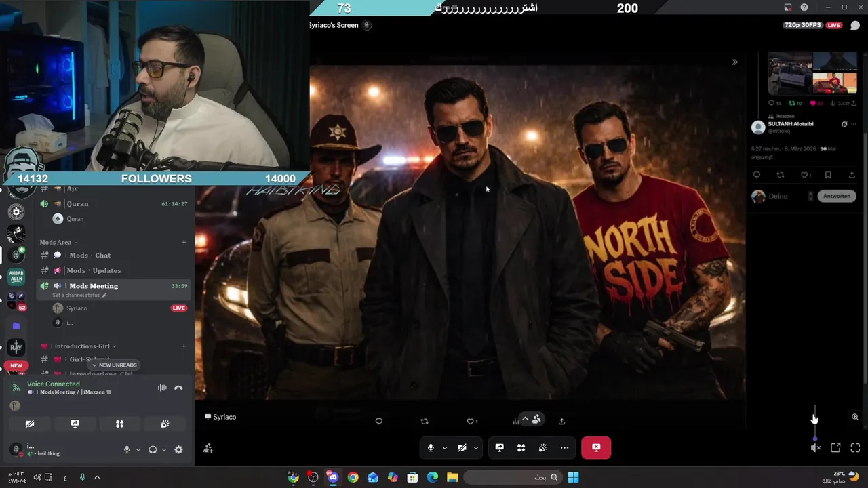868x488 pixels.
Task: Start an activity from the call control bar
Action: [521, 447]
